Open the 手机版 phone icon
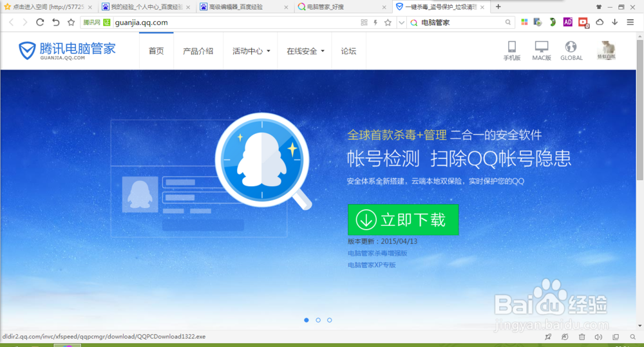 [512, 50]
